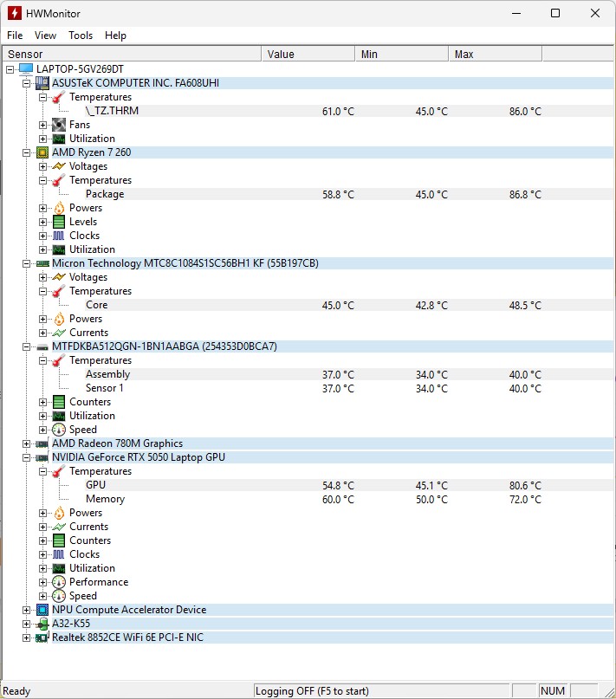Image resolution: width=616 pixels, height=699 pixels.
Task: Click the Clocks waveform icon under AMD Ryzen
Action: pyautogui.click(x=58, y=236)
